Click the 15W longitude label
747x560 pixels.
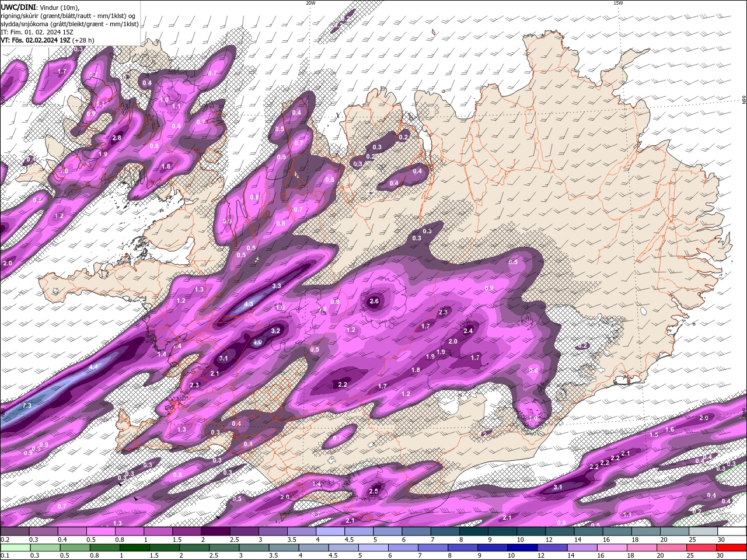click(618, 3)
